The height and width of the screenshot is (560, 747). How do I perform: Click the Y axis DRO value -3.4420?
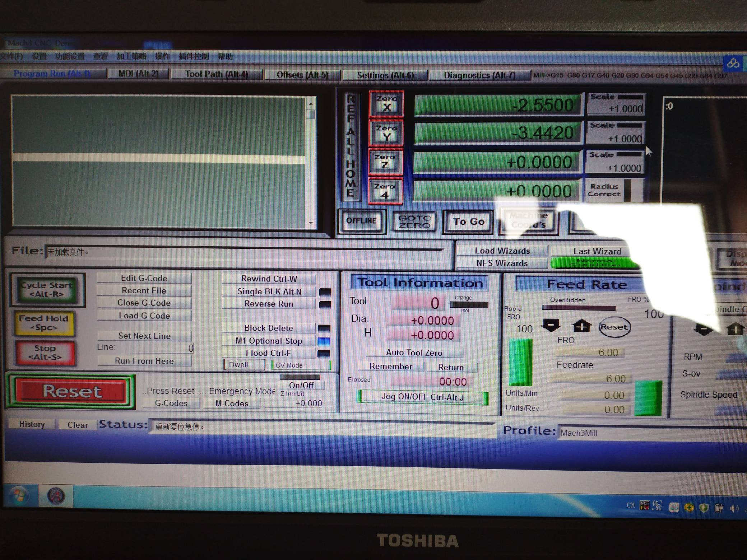[x=497, y=133]
